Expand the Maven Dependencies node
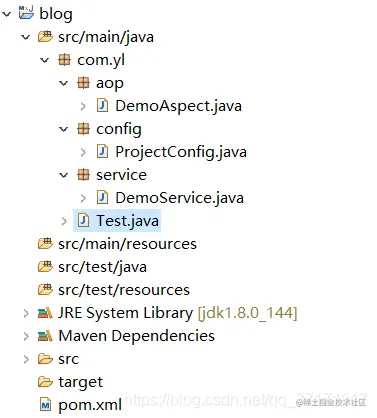This screenshot has width=377, height=418. [x=26, y=336]
